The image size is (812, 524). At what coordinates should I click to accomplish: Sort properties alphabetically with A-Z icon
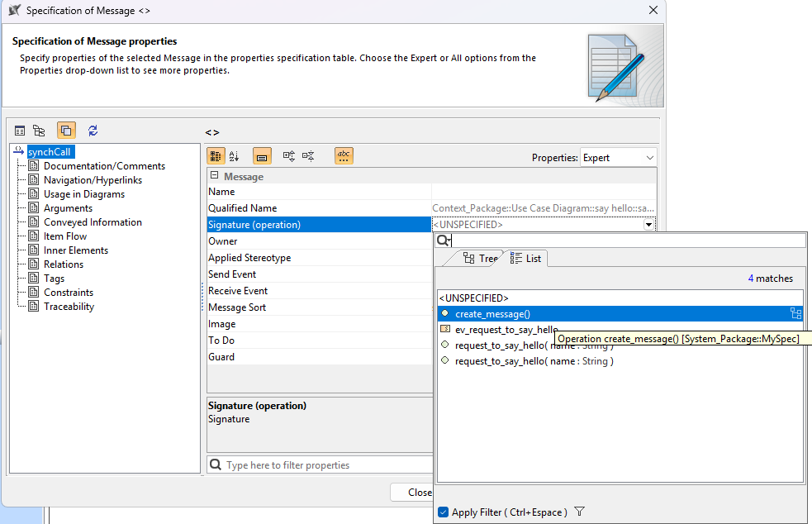coord(235,155)
